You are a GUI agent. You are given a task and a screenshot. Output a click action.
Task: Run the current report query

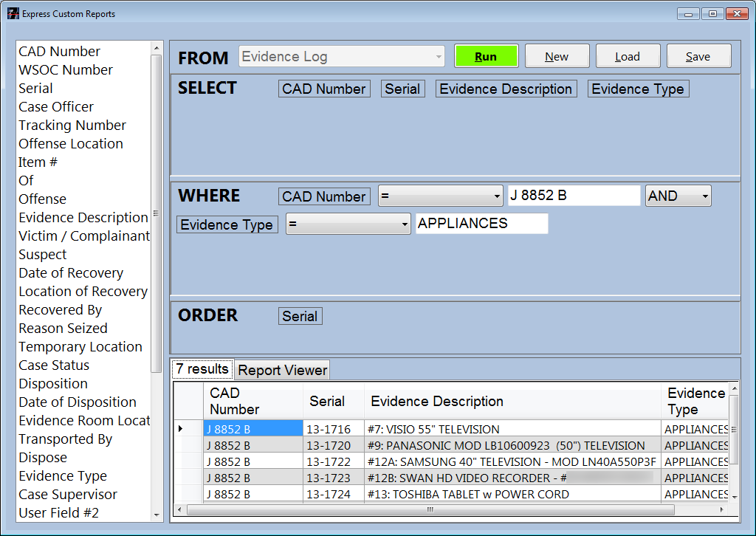pyautogui.click(x=486, y=55)
